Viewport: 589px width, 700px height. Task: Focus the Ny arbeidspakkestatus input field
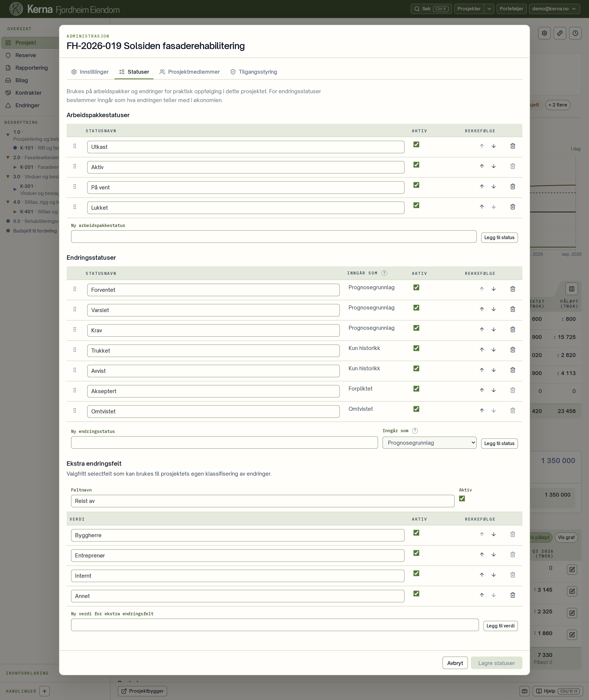coord(274,237)
